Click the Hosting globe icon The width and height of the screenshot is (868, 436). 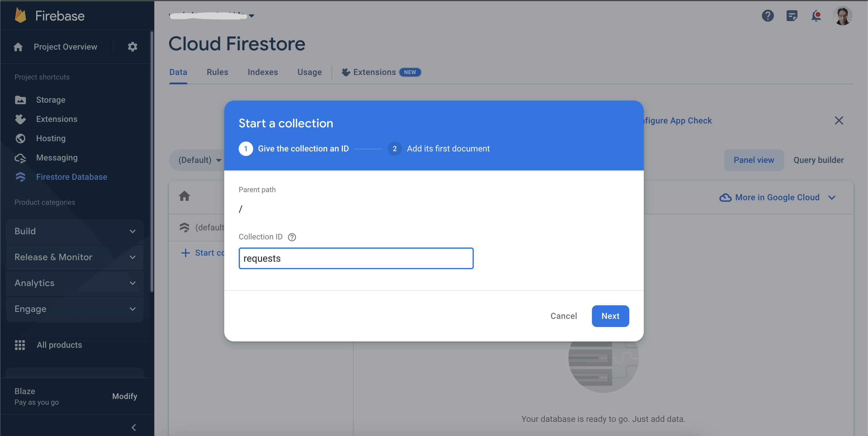20,139
